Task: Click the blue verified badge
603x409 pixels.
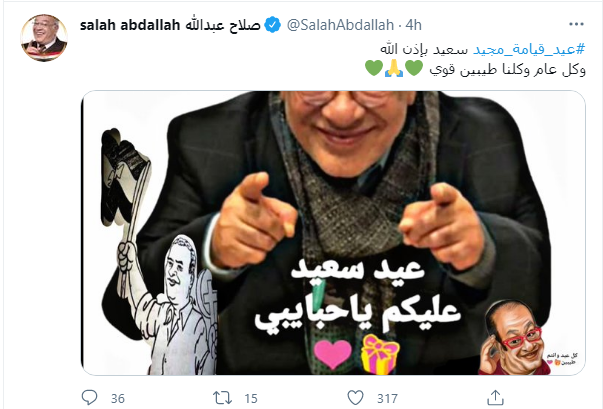Action: 273,25
